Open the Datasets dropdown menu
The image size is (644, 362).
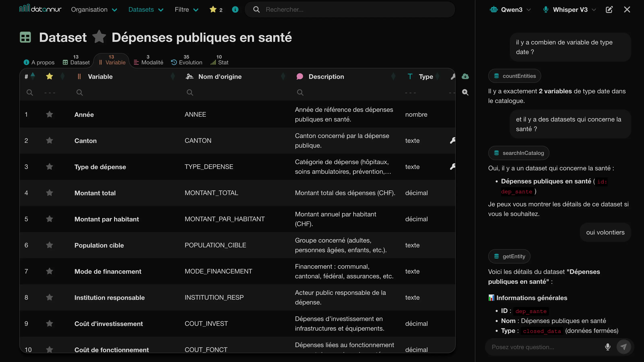click(x=146, y=9)
